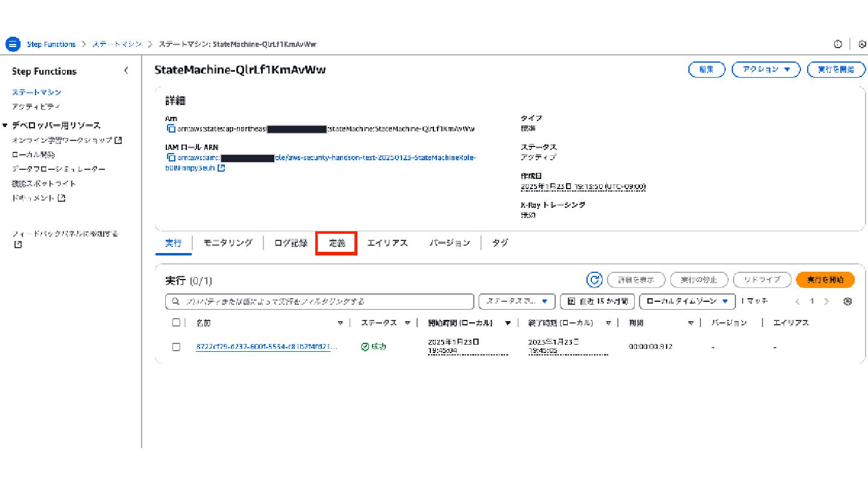868x488 pixels.
Task: Open the 定義 tab
Action: coord(337,243)
